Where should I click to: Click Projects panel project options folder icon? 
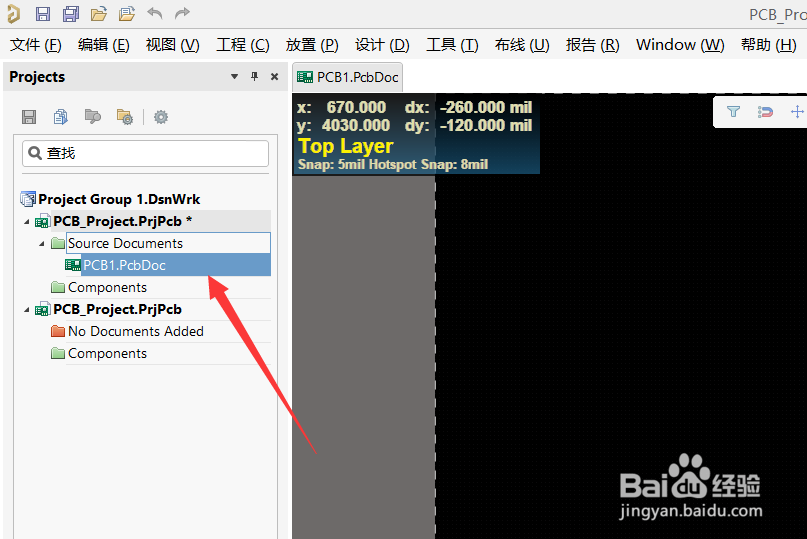point(125,117)
